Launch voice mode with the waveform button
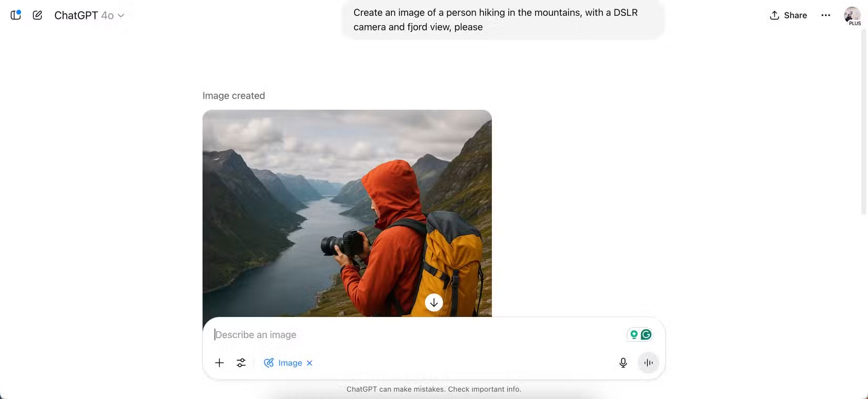The width and height of the screenshot is (868, 399). point(648,363)
